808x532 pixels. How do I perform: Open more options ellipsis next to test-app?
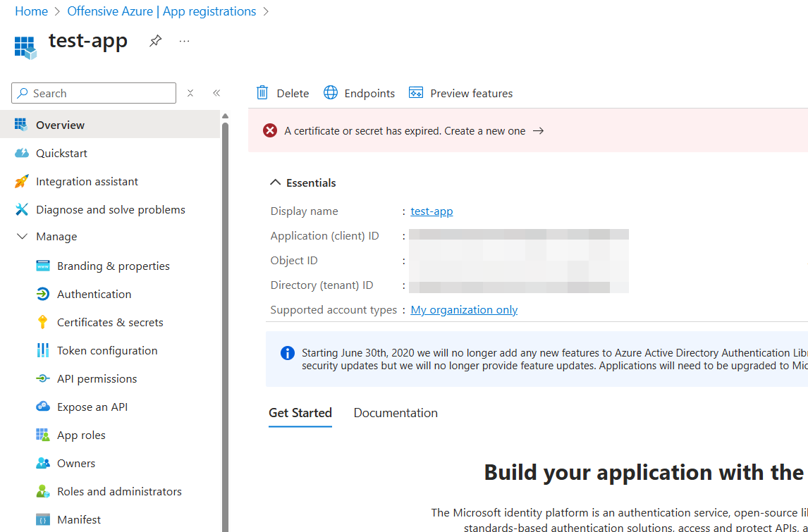pos(184,42)
